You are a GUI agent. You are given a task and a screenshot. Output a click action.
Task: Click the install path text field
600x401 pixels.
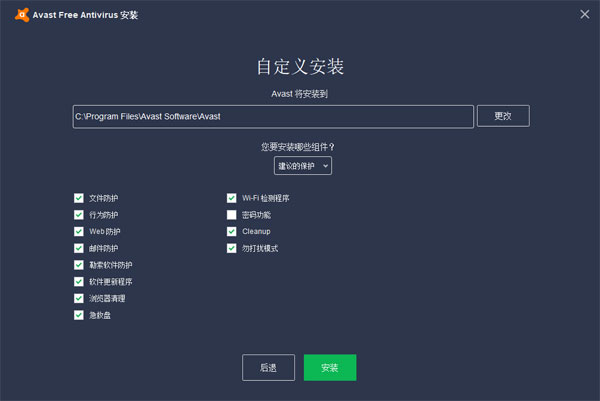273,116
